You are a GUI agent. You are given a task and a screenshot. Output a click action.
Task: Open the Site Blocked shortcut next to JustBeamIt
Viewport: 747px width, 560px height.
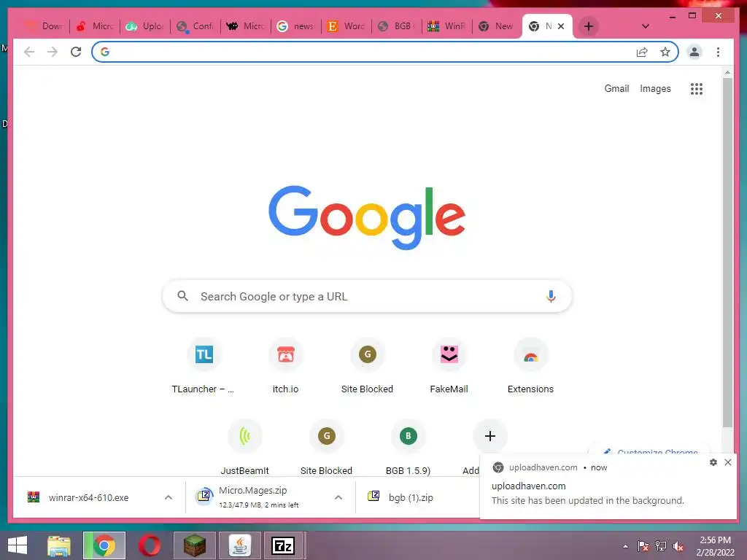click(x=326, y=448)
